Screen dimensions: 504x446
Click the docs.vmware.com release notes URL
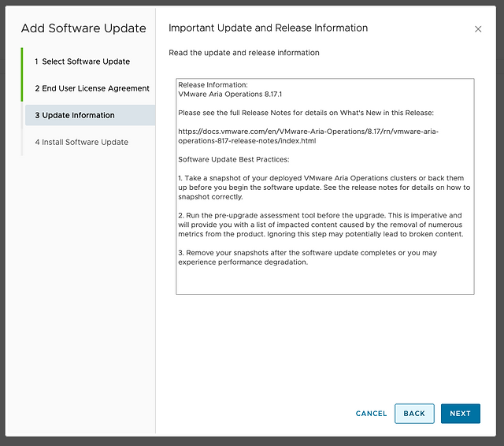308,136
